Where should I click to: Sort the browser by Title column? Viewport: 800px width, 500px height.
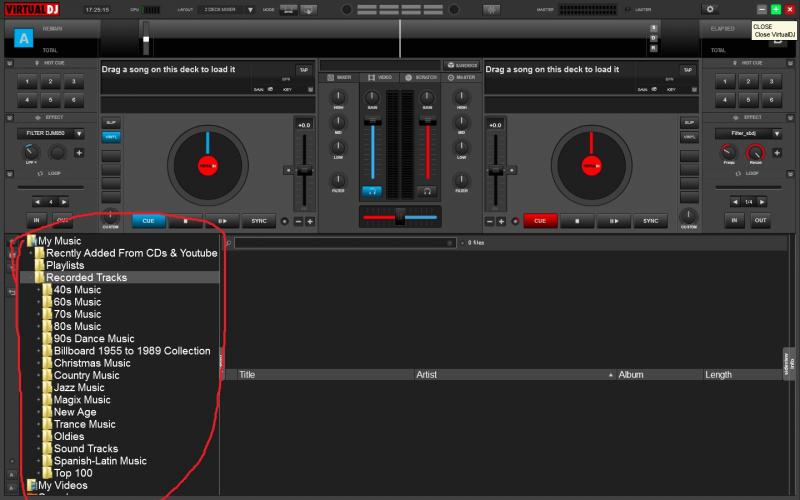click(x=326, y=375)
